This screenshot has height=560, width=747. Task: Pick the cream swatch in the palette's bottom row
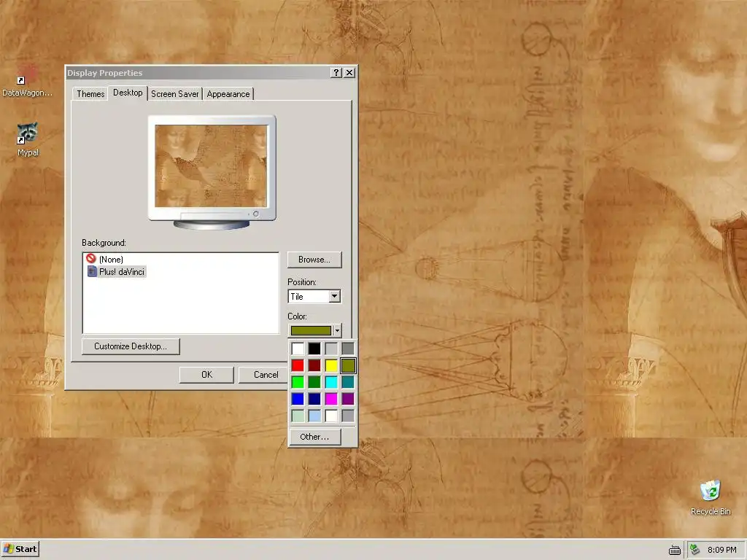331,416
